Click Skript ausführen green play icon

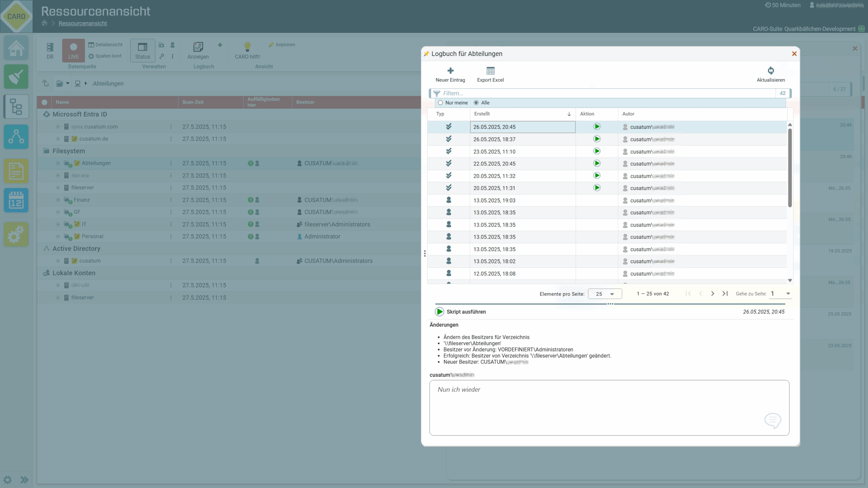point(439,311)
